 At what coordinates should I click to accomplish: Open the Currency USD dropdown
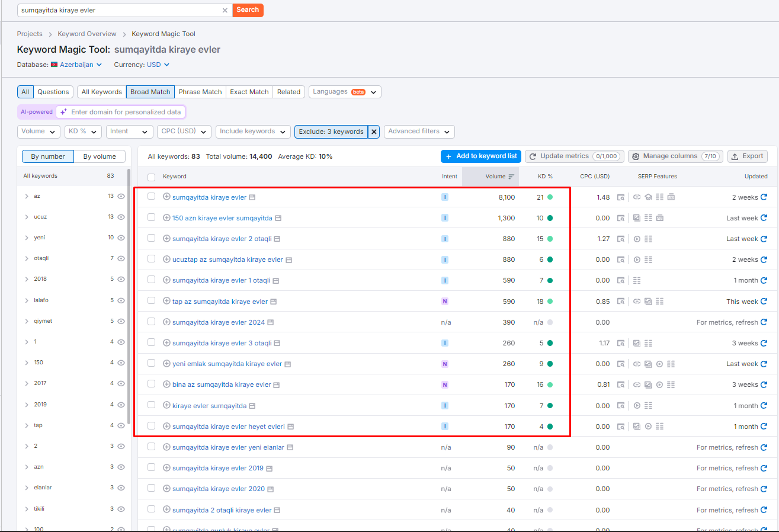pyautogui.click(x=158, y=65)
